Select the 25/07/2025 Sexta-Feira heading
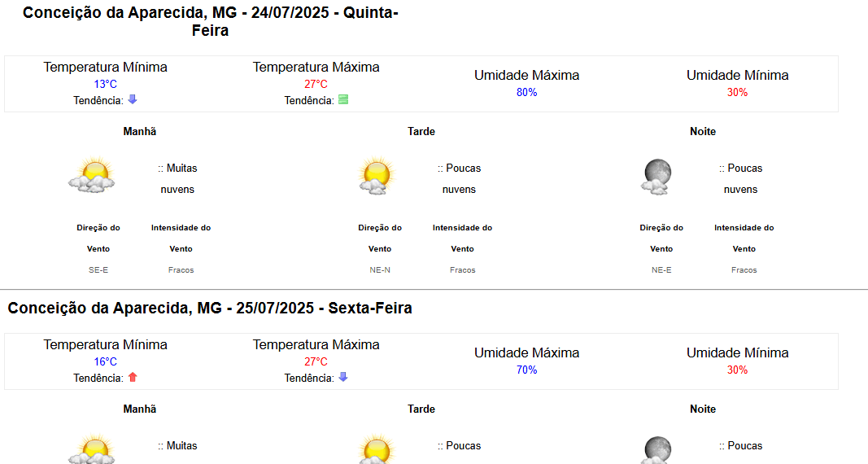This screenshot has height=464, width=868. [210, 308]
